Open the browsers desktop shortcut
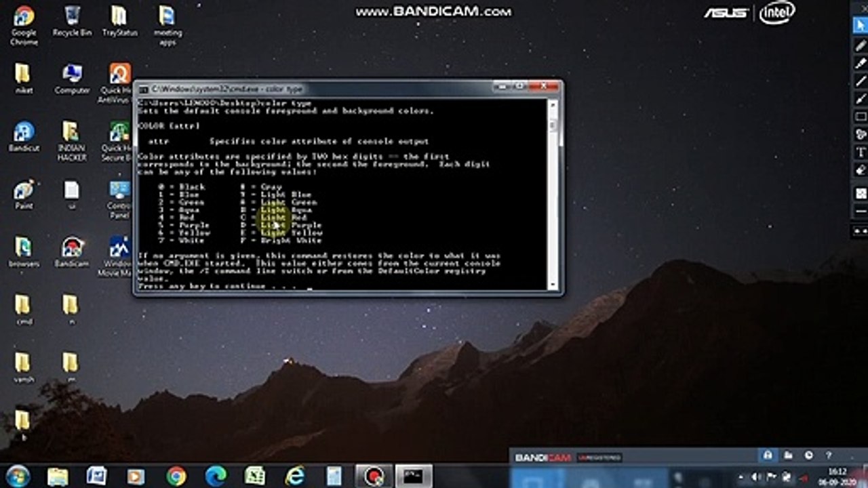The height and width of the screenshot is (488, 868). click(24, 251)
